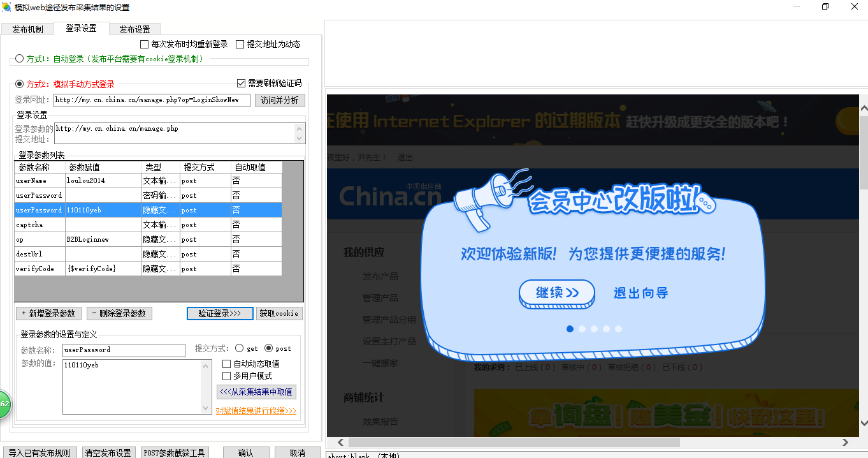Click 验证登录>>> button
Image resolution: width=868 pixels, height=458 pixels.
click(x=220, y=313)
